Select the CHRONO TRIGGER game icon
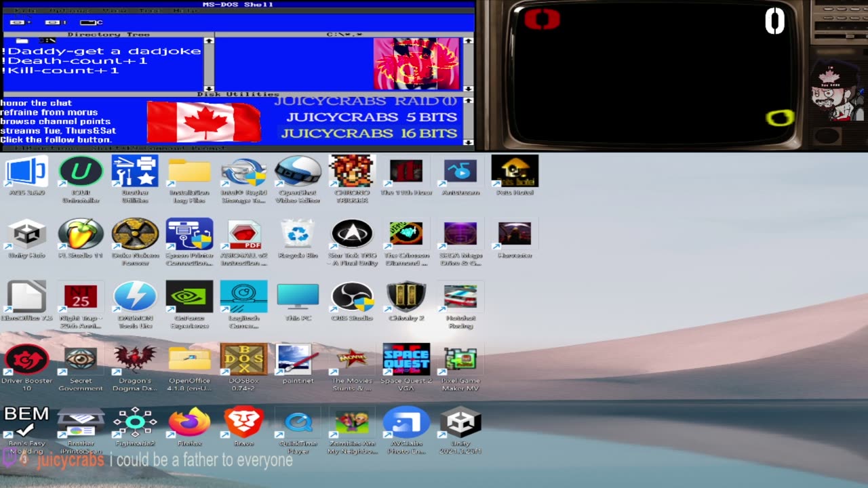The width and height of the screenshot is (868, 488). [352, 178]
